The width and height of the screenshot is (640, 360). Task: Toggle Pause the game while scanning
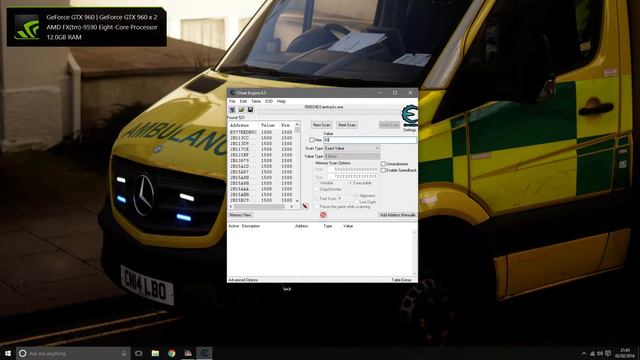(x=318, y=207)
